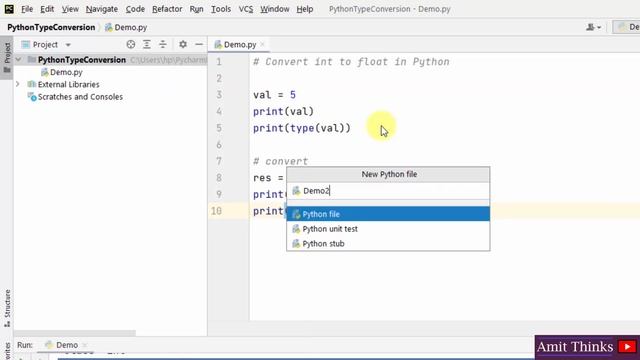The height and width of the screenshot is (360, 640).
Task: Click line number 10 in gutter
Action: (x=217, y=211)
